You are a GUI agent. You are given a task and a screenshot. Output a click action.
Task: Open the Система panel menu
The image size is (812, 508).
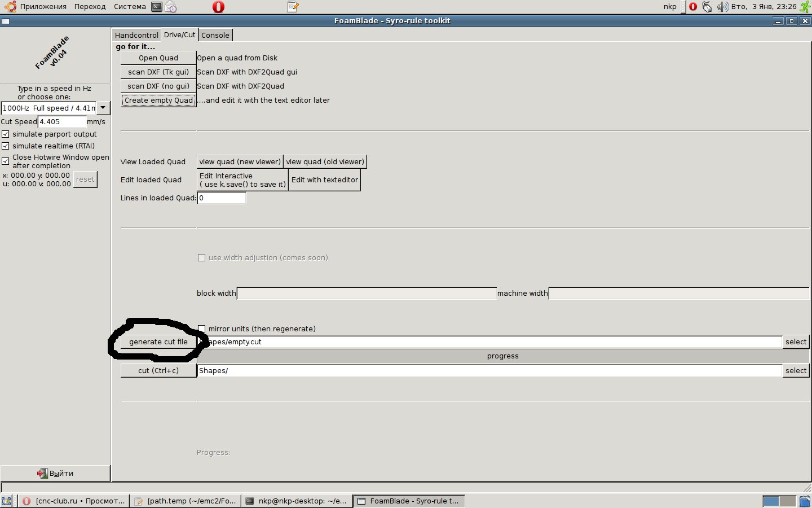pyautogui.click(x=130, y=7)
